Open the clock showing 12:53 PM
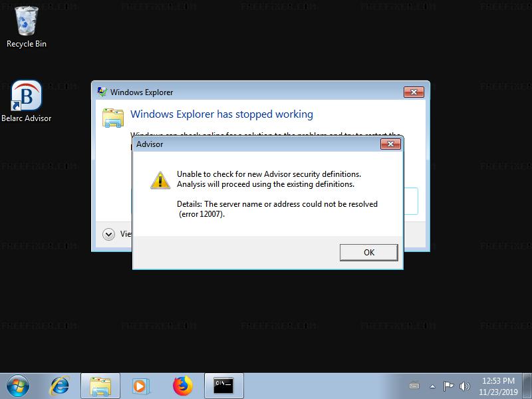The image size is (532, 399). 498,386
